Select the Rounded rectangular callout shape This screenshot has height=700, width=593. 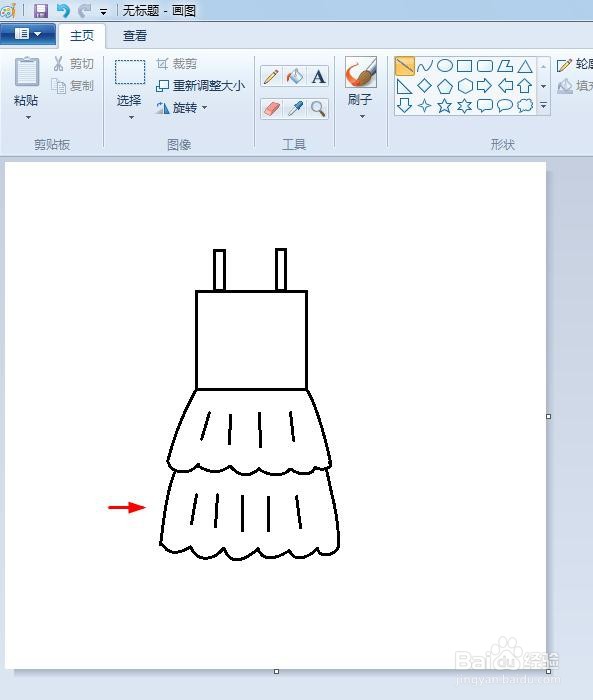(484, 106)
